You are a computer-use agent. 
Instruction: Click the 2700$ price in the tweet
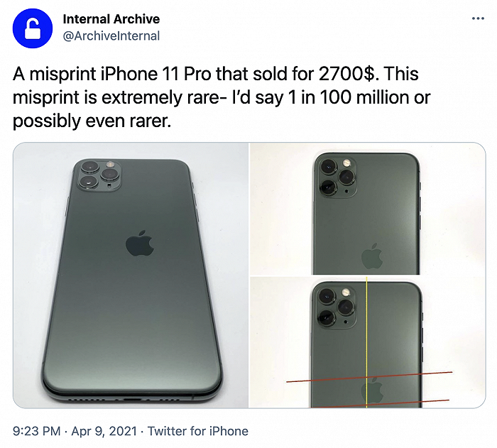346,74
